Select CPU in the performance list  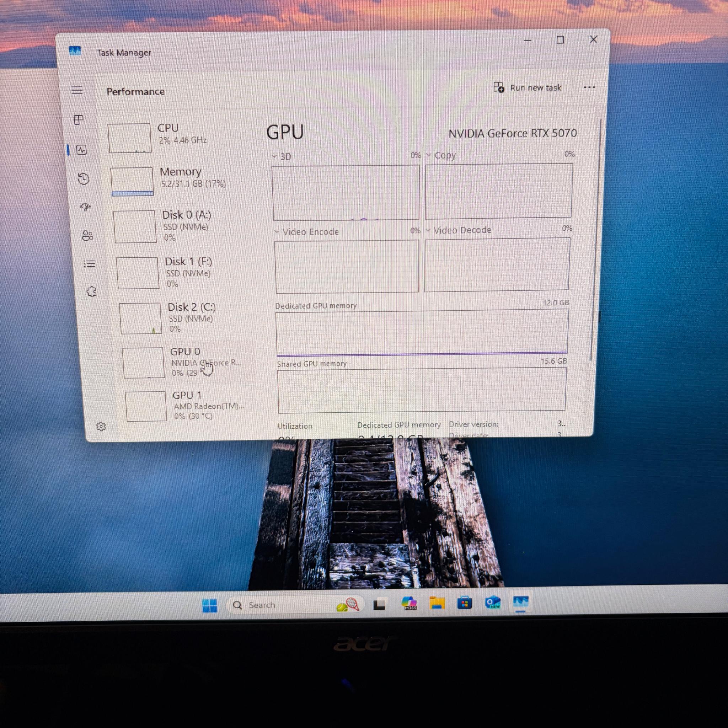(x=180, y=138)
